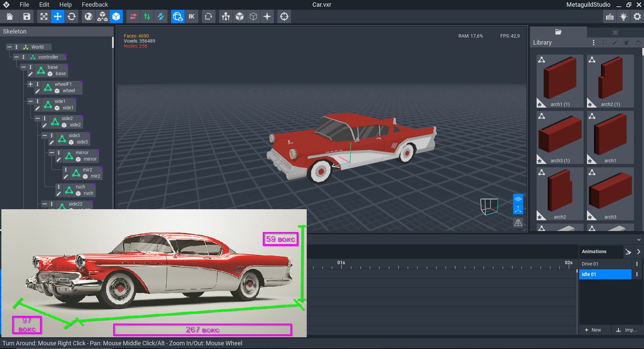The width and height of the screenshot is (644, 349).
Task: Open the Feedback menu
Action: coord(94,4)
